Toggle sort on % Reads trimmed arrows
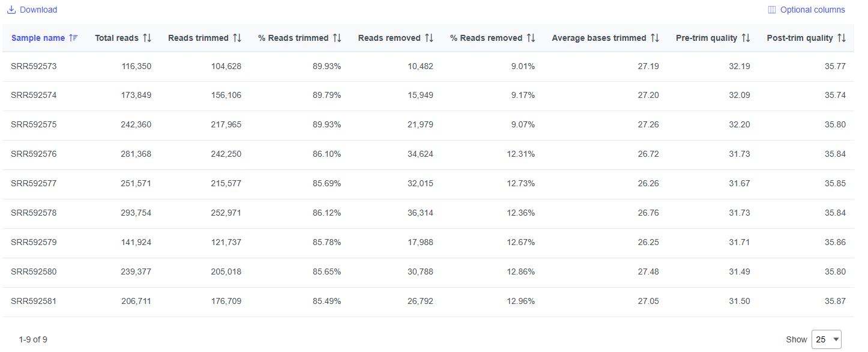 337,38
